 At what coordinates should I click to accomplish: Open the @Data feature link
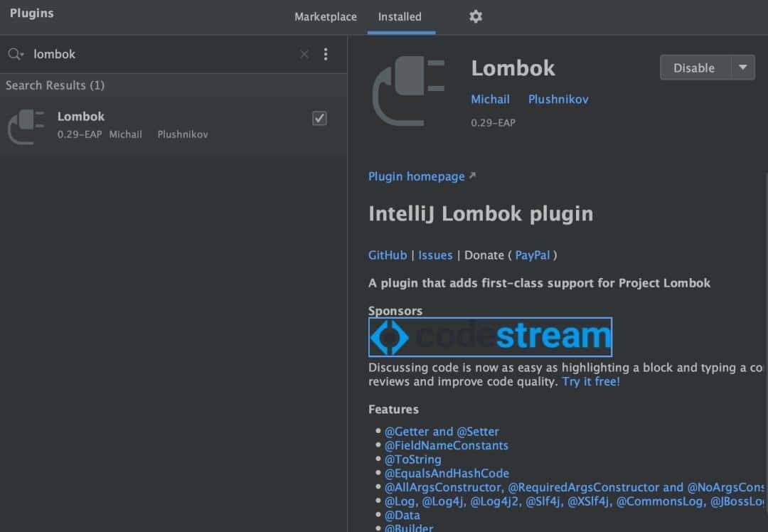402,516
